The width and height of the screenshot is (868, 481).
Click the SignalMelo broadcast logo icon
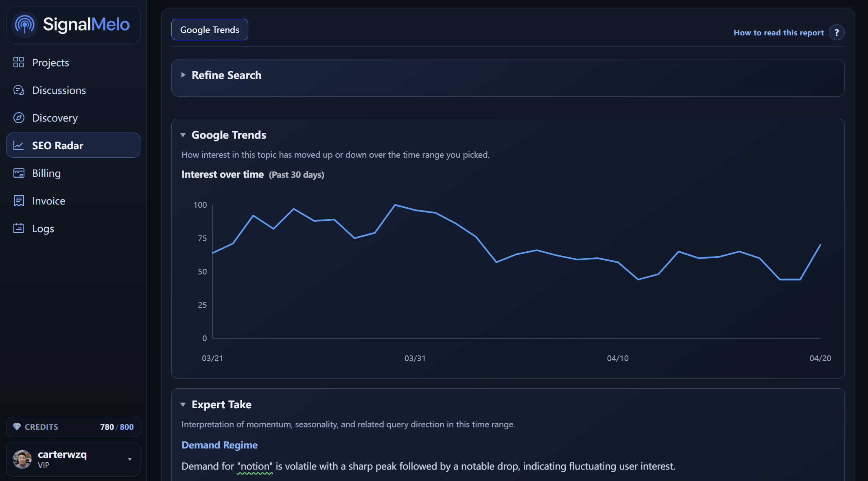click(25, 25)
